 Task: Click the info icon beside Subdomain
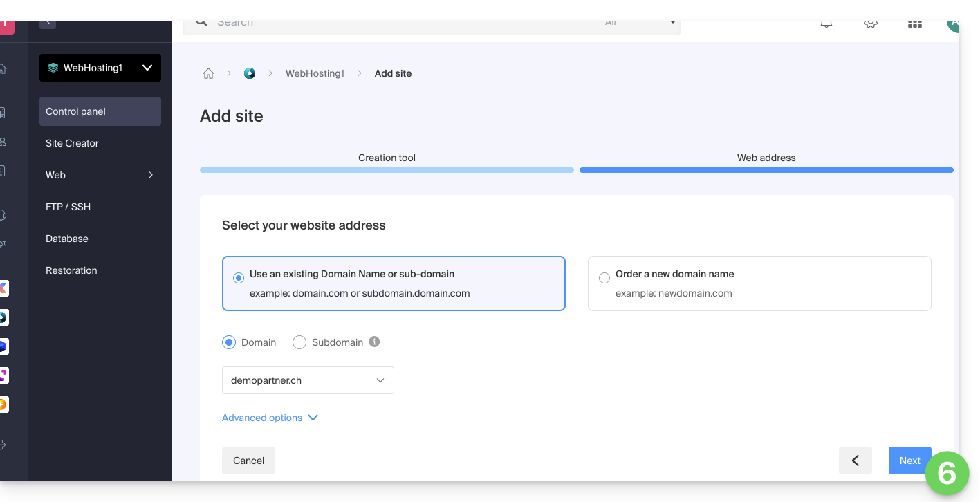click(374, 342)
